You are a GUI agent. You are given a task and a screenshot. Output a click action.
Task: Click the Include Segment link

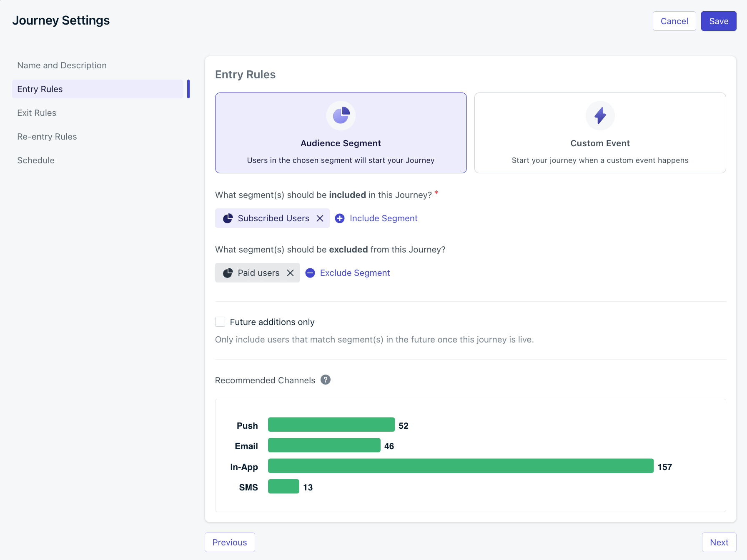(x=383, y=218)
